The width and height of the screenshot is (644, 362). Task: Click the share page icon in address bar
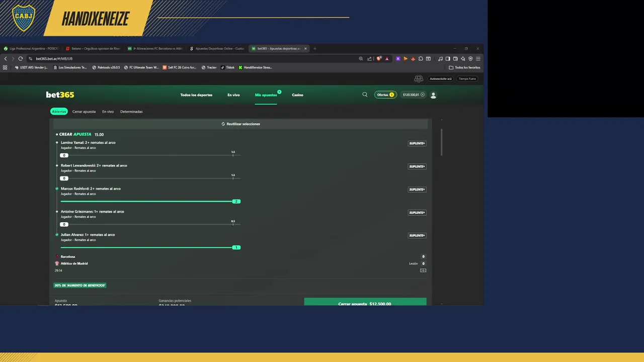tap(369, 59)
